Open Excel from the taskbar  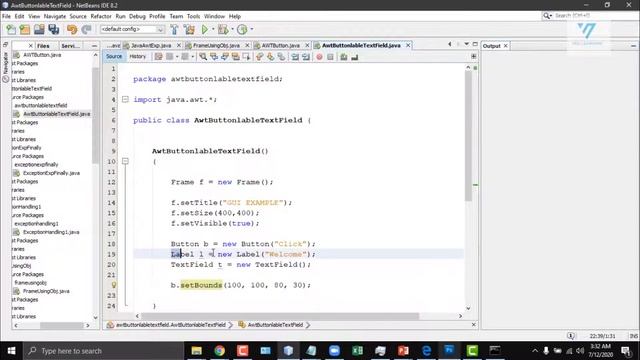click(358, 351)
